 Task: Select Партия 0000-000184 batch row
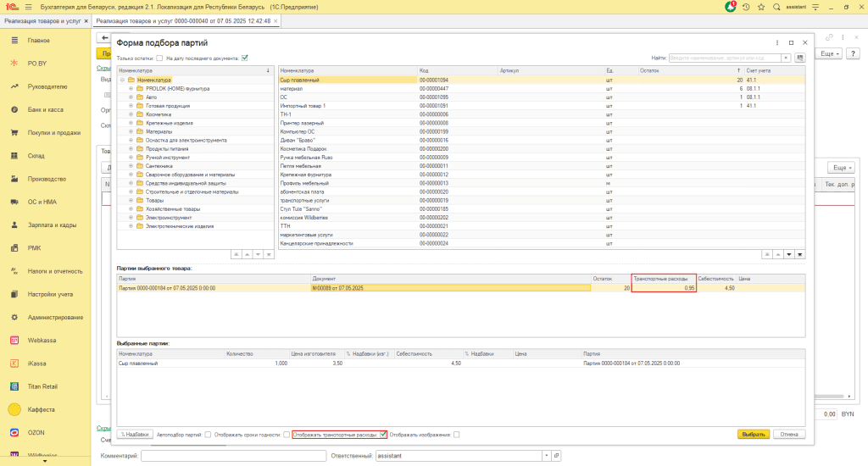point(461,288)
